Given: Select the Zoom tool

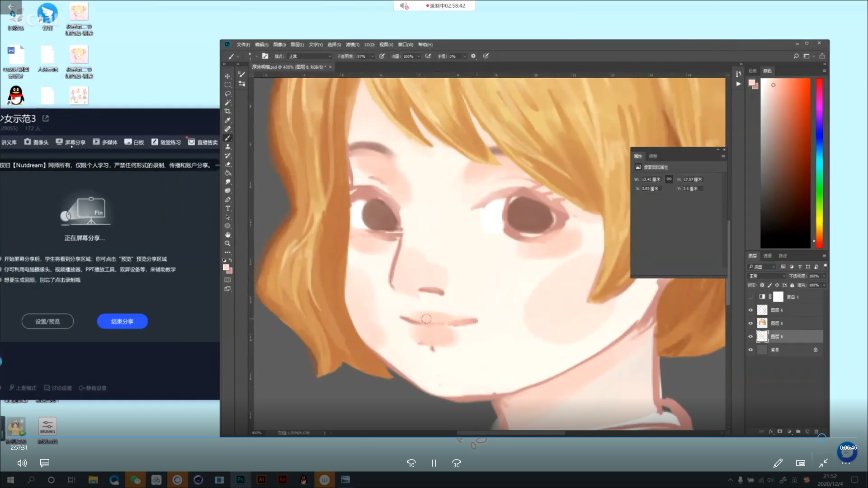Looking at the screenshot, I should [227, 244].
